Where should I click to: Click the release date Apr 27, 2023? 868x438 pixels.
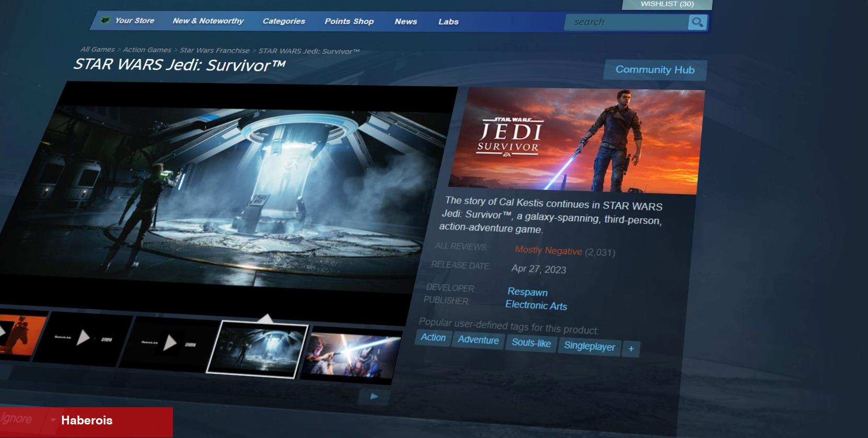539,269
